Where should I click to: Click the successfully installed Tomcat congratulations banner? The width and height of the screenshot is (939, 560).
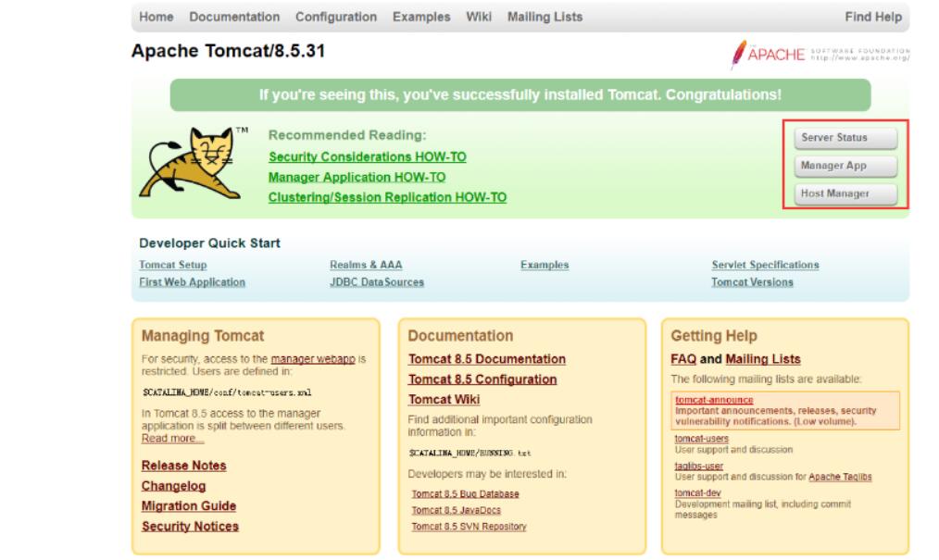tap(520, 95)
